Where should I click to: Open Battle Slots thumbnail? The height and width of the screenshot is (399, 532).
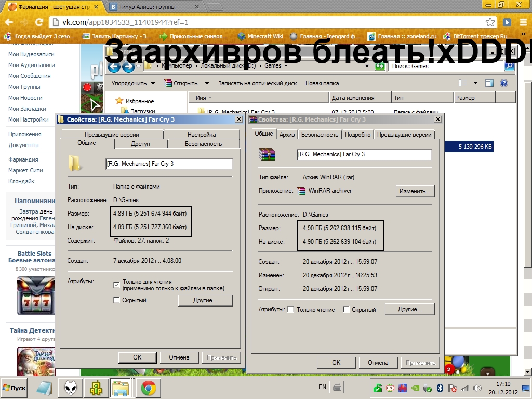click(x=36, y=296)
